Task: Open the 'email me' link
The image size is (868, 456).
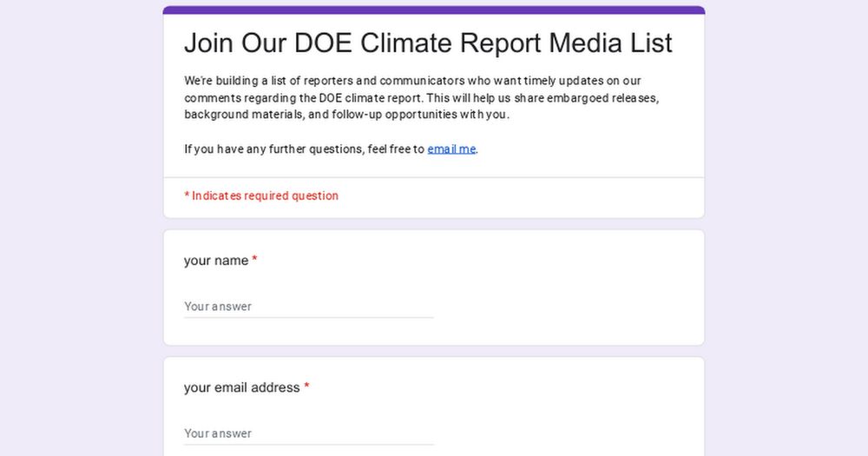Action: 451,149
